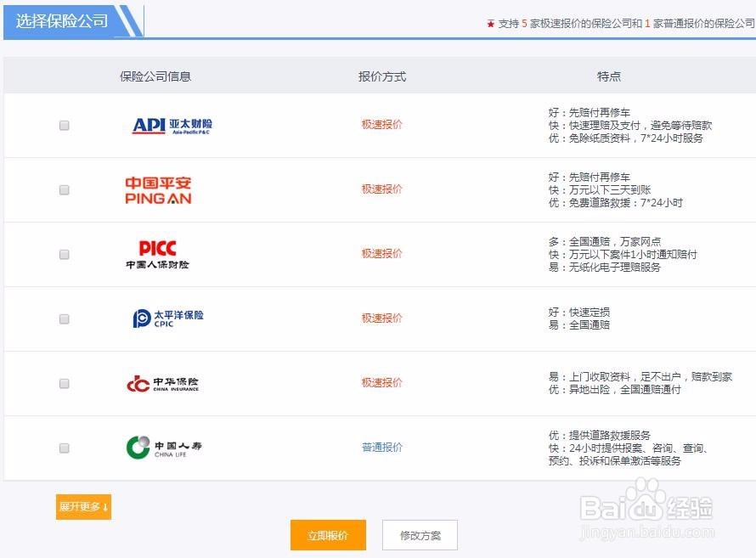Viewport: 756px width, 558px height.
Task: Click the 修改方案 button
Action: pos(420,535)
